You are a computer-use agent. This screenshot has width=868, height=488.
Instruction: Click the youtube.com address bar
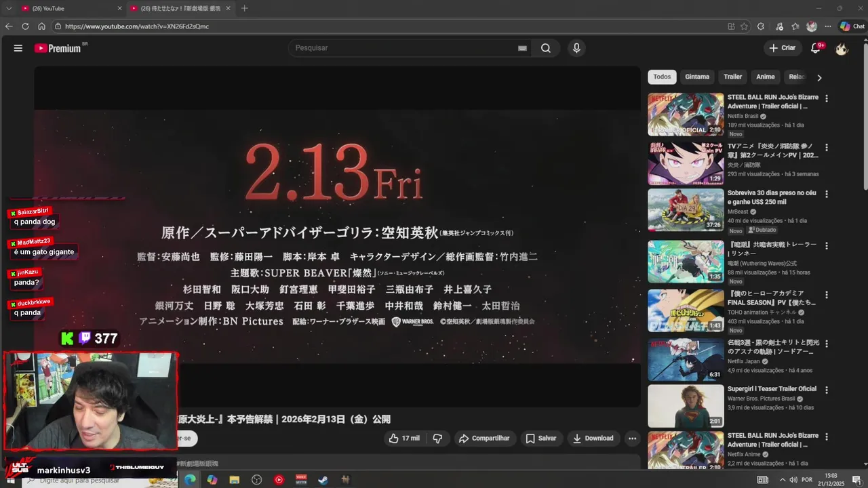click(387, 26)
